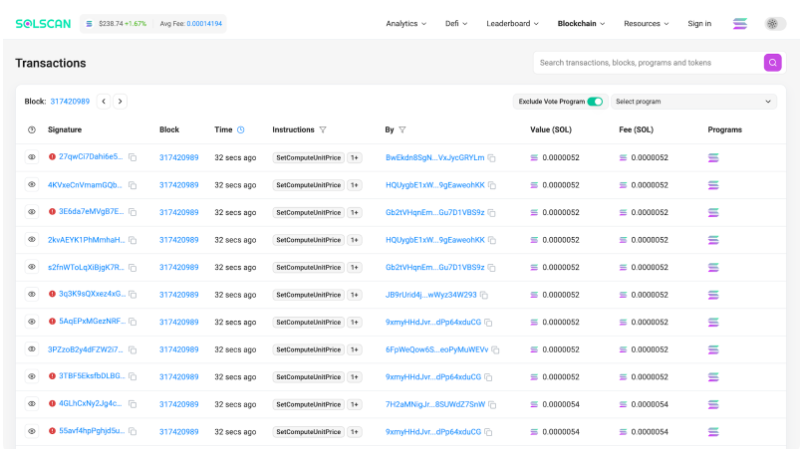Click the Instructions column filter icon
801x449 pixels.
323,130
